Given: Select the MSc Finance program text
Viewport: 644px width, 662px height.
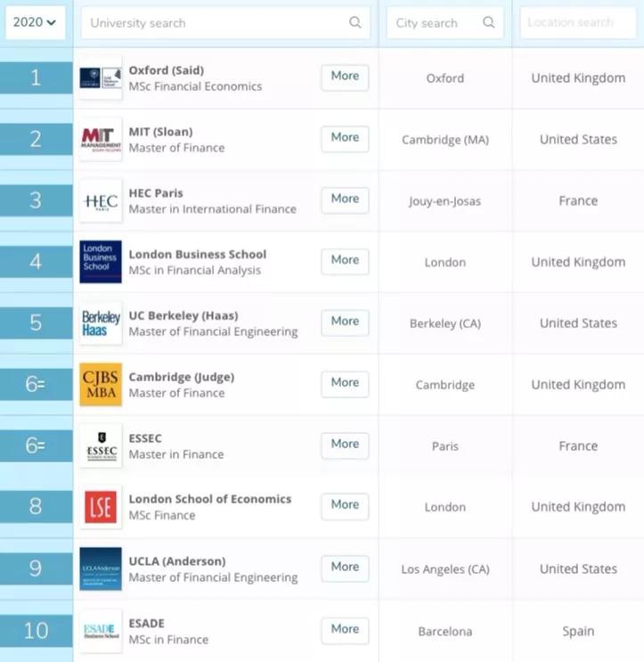Looking at the screenshot, I should [162, 515].
